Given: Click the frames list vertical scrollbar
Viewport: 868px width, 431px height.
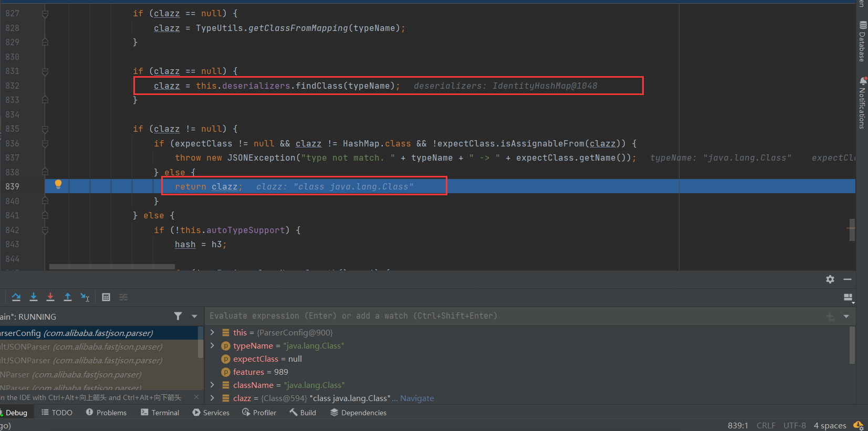Looking at the screenshot, I should [200, 342].
